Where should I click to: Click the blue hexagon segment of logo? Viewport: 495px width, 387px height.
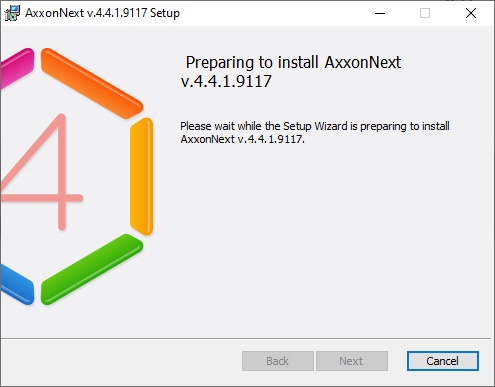tap(17, 284)
